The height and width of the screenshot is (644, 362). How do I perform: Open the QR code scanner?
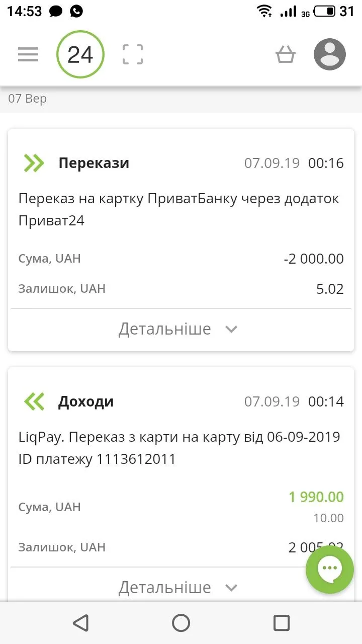(x=133, y=54)
